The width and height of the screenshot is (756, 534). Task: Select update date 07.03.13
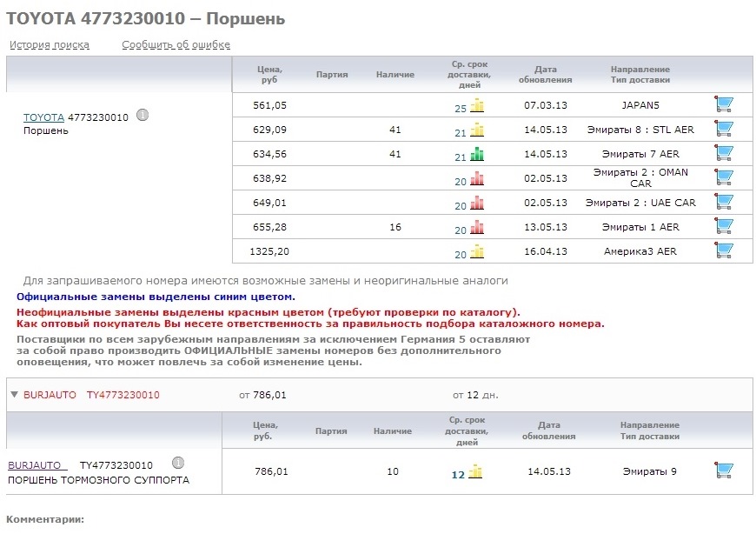546,105
